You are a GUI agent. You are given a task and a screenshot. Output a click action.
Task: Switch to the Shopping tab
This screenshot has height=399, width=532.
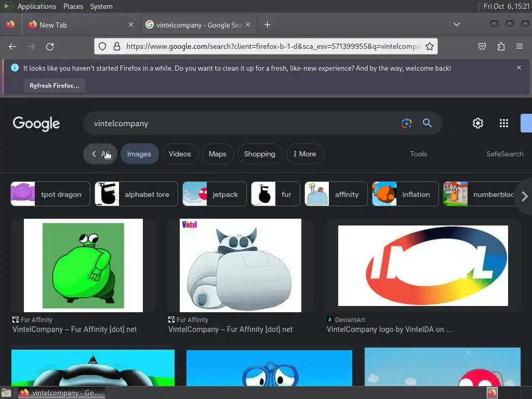tap(260, 154)
